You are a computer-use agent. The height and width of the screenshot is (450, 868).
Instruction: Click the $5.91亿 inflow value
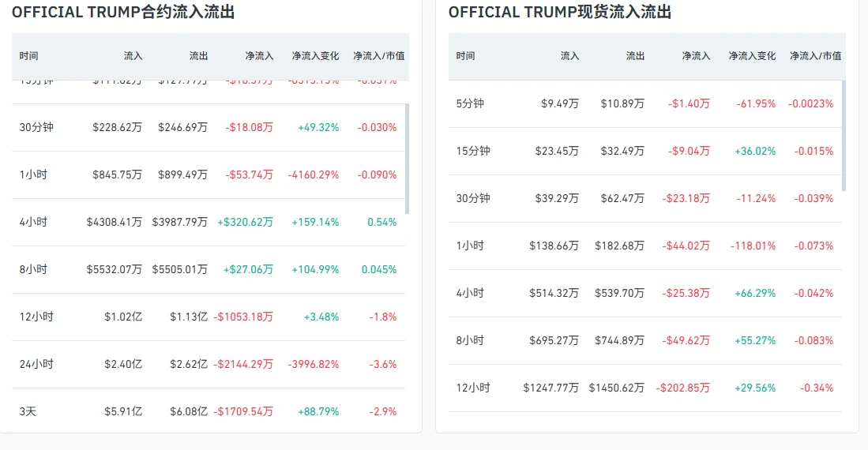coord(123,412)
